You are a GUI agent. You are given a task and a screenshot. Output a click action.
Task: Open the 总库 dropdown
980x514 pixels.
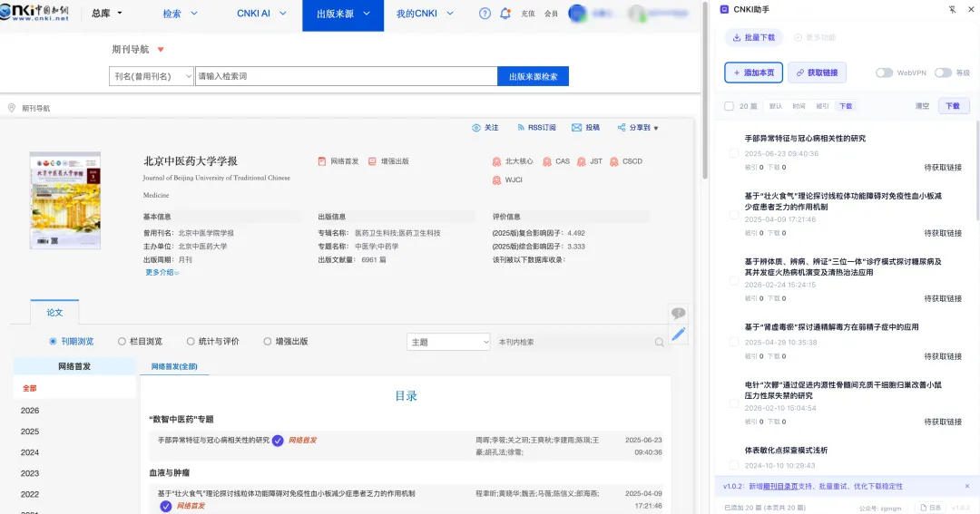pos(107,13)
